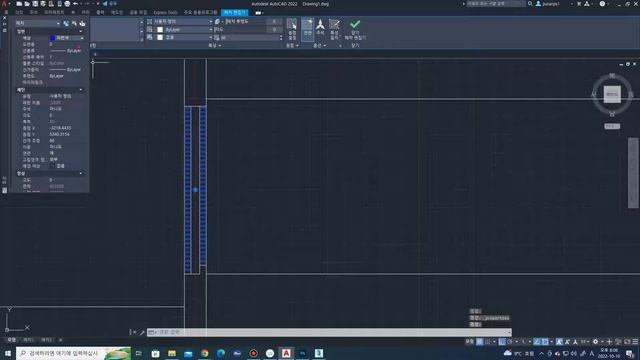
Task: Add a new layout with plus button
Action: point(60,340)
